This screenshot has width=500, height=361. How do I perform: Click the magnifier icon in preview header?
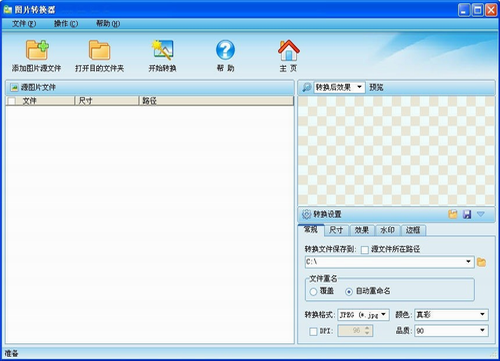306,87
